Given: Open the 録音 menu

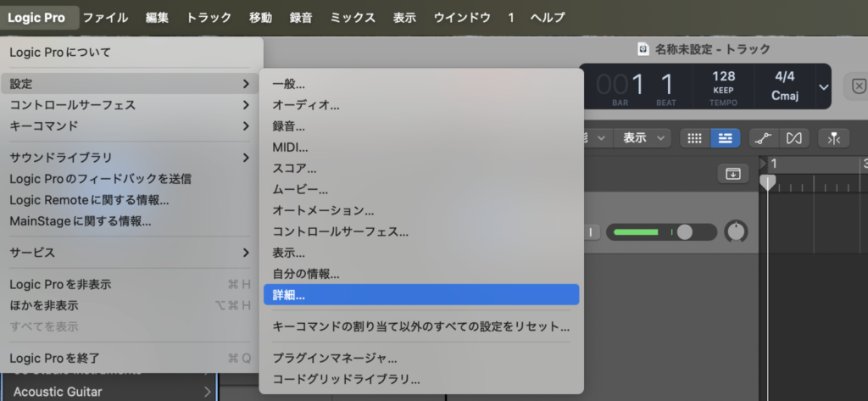Looking at the screenshot, I should point(301,18).
